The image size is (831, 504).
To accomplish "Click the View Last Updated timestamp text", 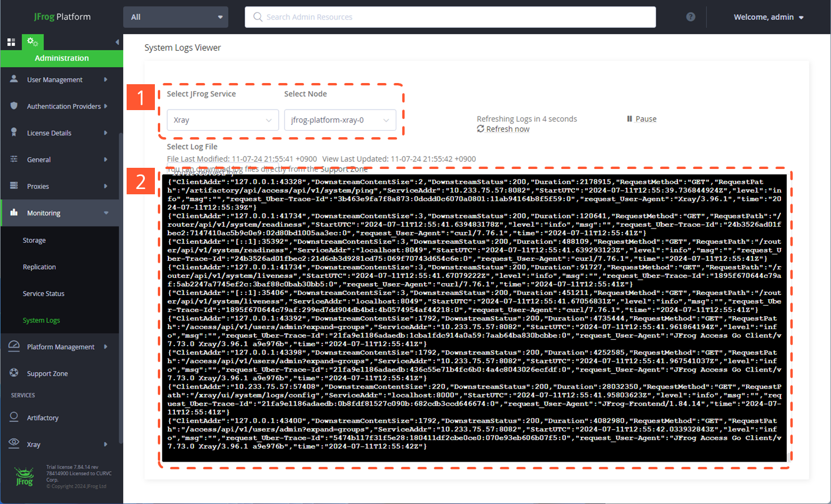I will pos(399,159).
